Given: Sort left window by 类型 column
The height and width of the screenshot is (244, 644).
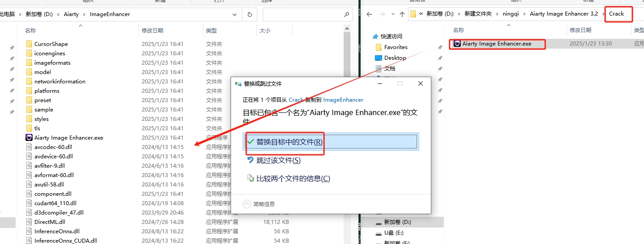Looking at the screenshot, I should pos(211,31).
